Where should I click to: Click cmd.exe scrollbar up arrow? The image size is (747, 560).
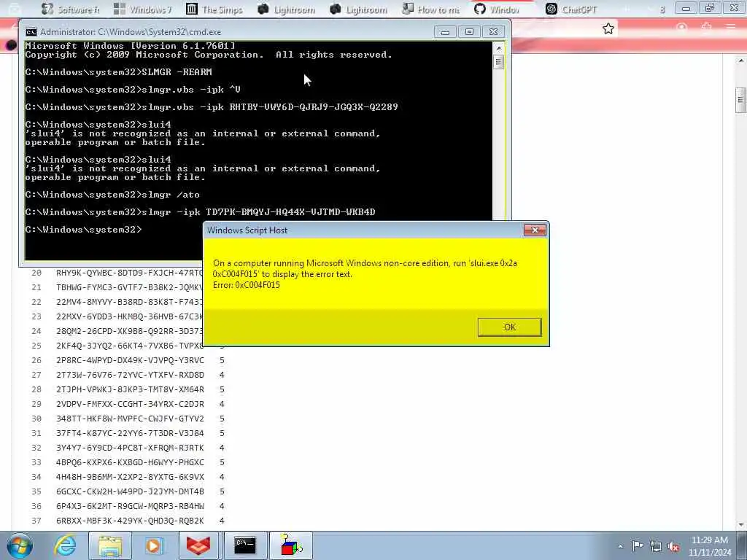tap(498, 48)
